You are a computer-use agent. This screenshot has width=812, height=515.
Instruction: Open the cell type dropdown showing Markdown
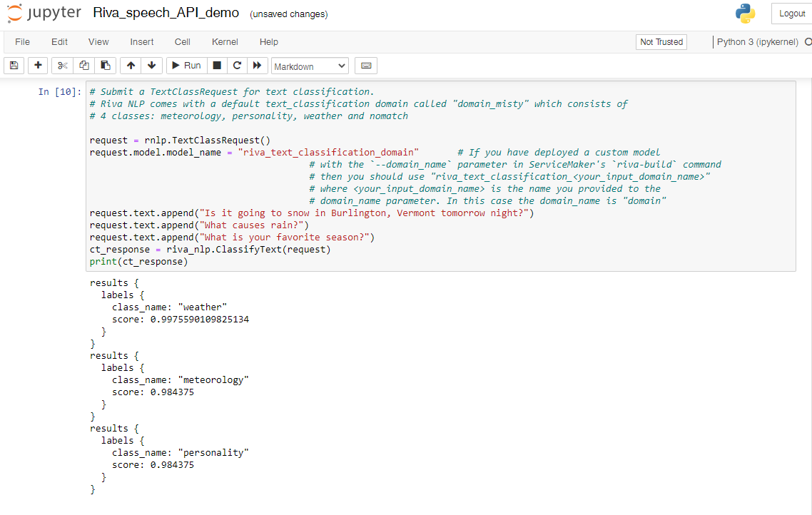coord(310,66)
